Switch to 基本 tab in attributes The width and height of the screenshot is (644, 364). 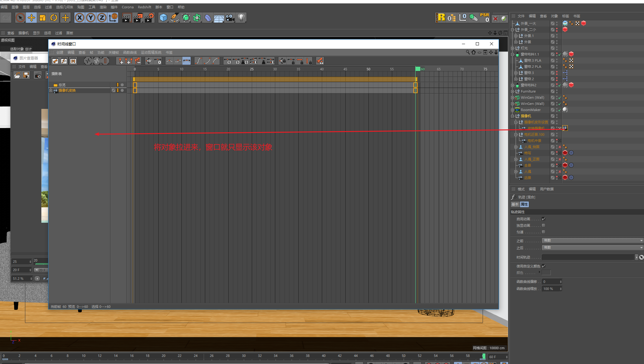pyautogui.click(x=515, y=204)
